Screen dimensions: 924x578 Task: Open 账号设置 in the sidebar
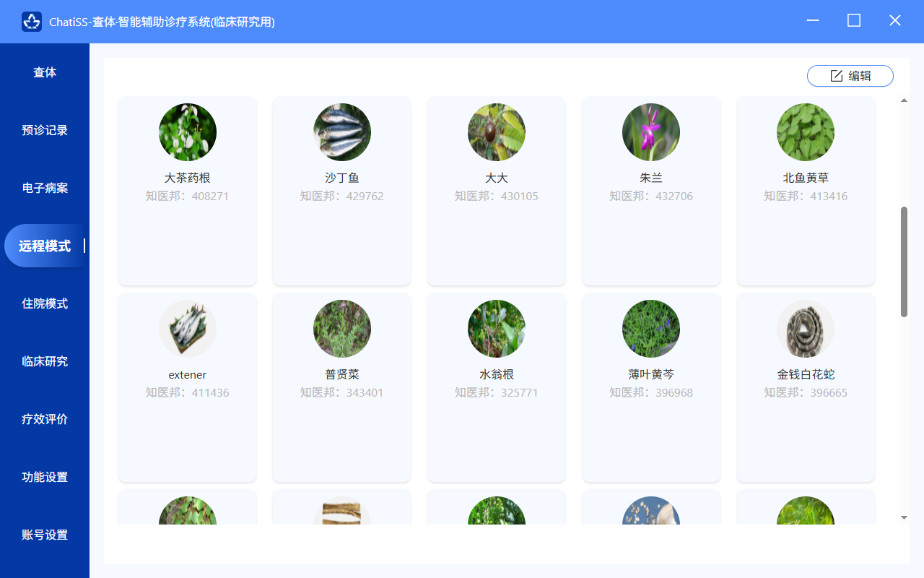[x=45, y=535]
